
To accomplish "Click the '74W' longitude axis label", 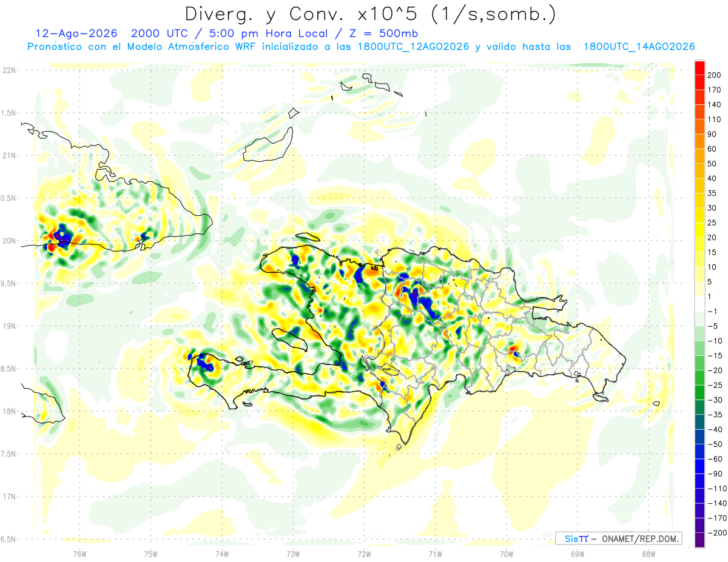I will [x=221, y=553].
